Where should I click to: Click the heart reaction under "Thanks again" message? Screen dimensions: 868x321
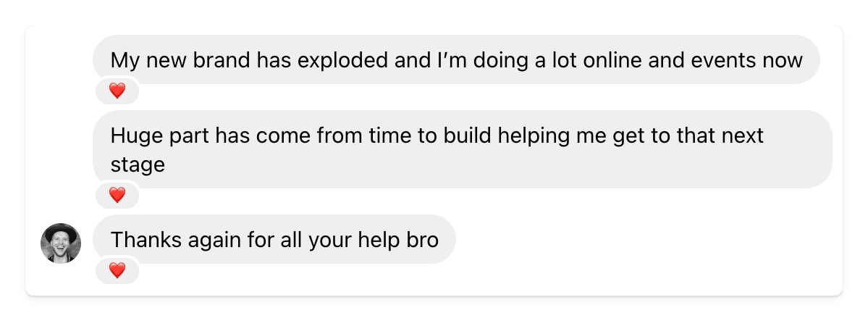pyautogui.click(x=117, y=270)
